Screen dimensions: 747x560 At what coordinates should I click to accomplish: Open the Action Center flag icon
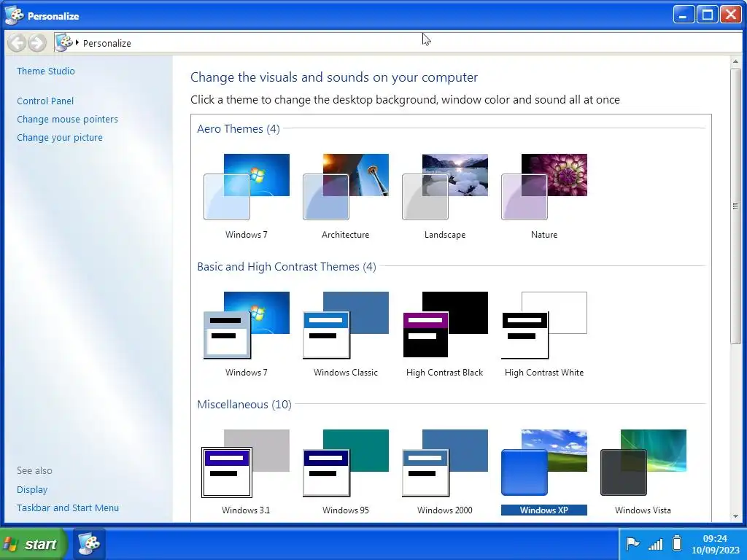[x=632, y=543]
